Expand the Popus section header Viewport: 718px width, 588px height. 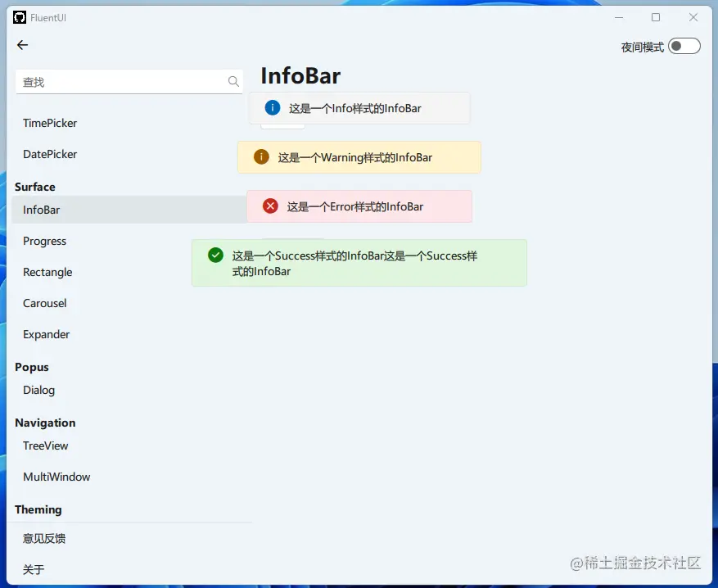point(31,367)
